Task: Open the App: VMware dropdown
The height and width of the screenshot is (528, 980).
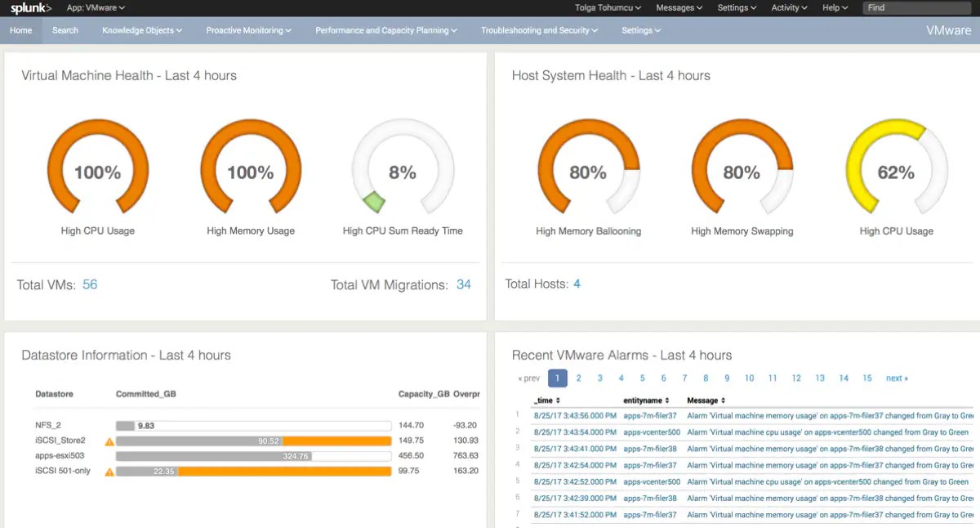Action: pos(96,7)
